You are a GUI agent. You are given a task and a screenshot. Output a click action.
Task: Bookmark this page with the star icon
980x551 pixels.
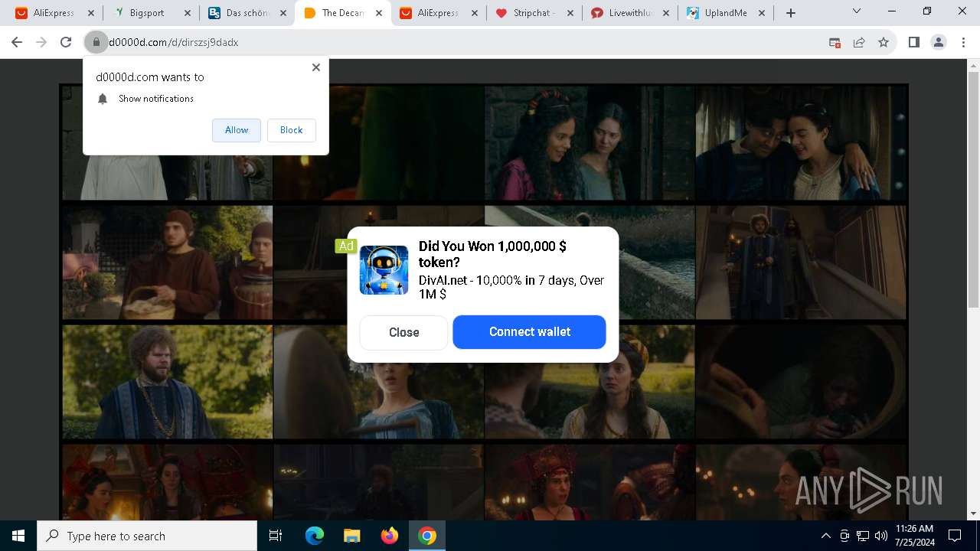tap(884, 42)
